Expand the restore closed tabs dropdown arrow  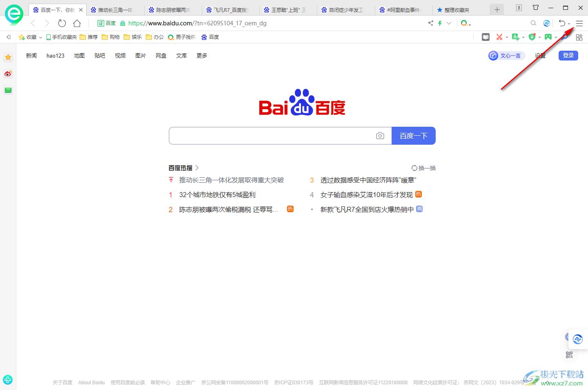coord(569,24)
